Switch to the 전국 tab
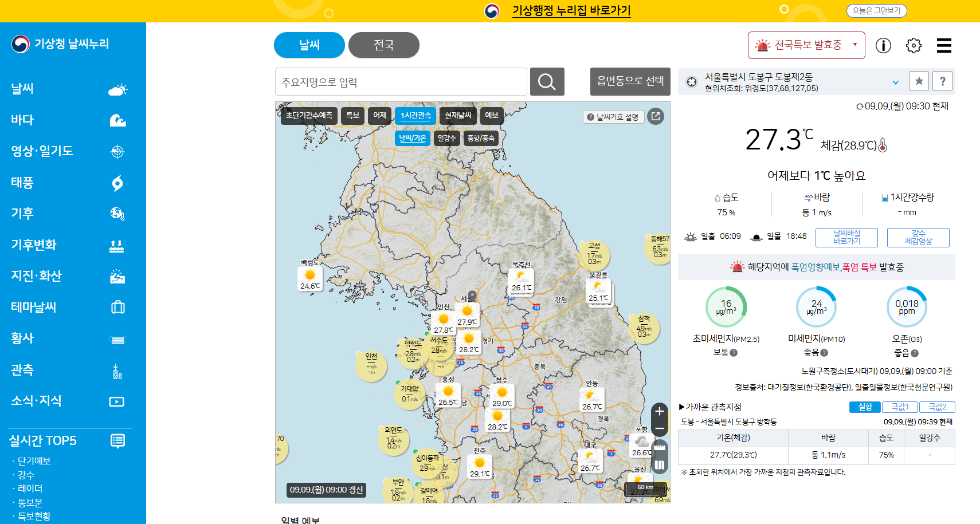 pos(384,45)
